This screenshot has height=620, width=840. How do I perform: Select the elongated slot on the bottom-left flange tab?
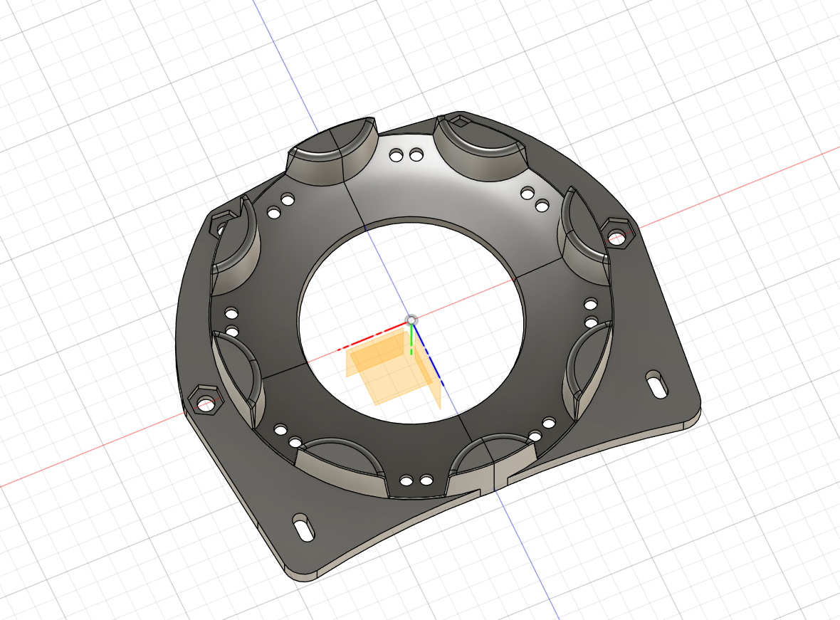[x=303, y=527]
